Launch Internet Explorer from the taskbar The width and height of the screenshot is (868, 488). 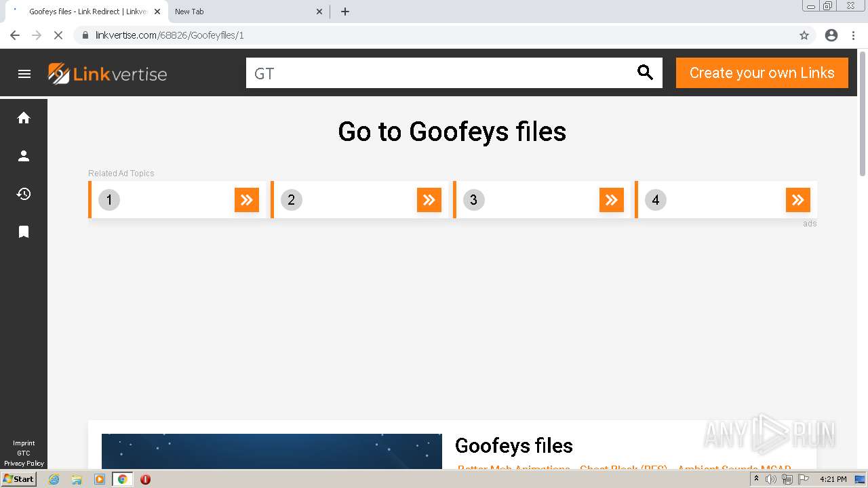[54, 479]
